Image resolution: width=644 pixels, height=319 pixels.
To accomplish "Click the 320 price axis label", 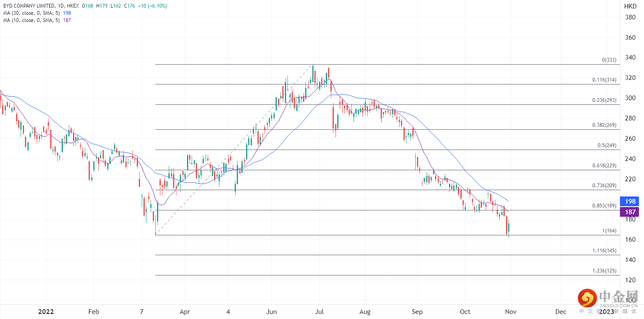I will click(630, 78).
